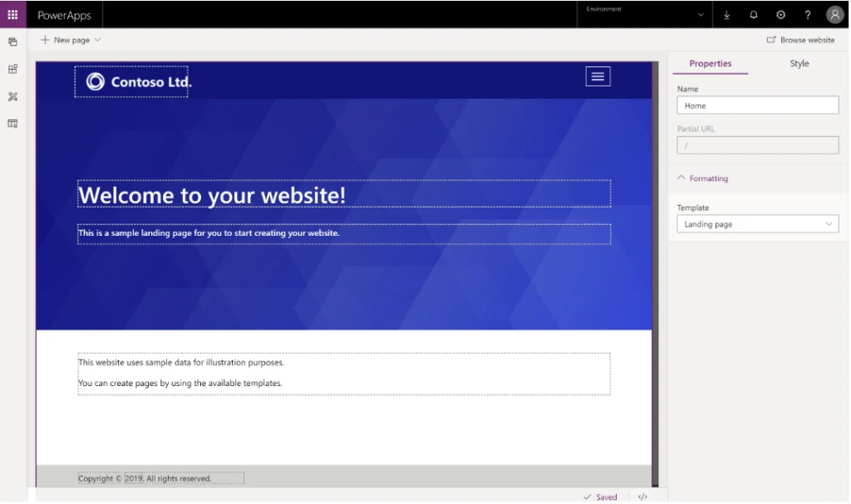Open the Environment selector dropdown
The image size is (851, 504).
click(701, 14)
